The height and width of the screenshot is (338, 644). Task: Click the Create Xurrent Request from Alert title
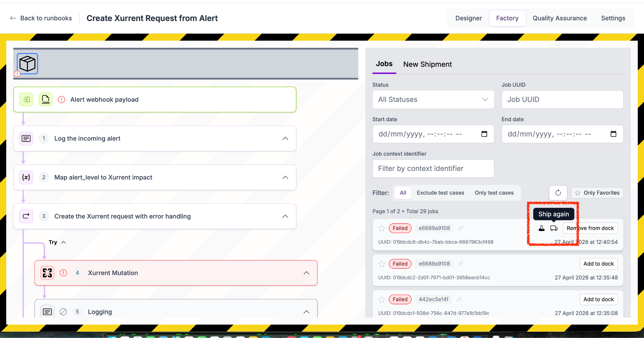pyautogui.click(x=152, y=18)
